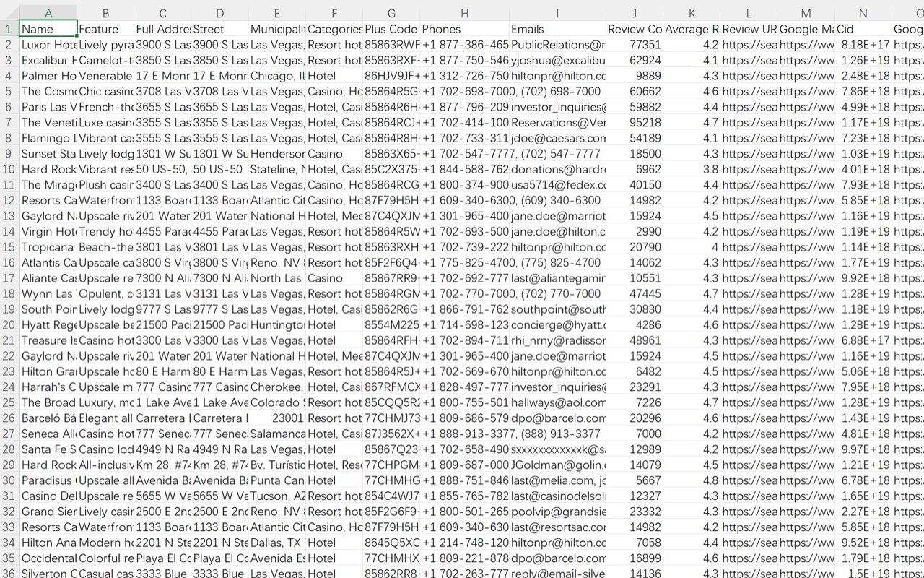The image size is (924, 578).
Task: Click email usa5714@fedex cell
Action: [557, 184]
